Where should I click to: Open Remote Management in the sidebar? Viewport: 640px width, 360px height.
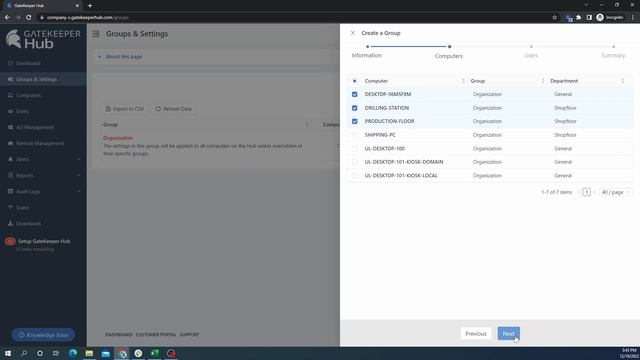coord(40,143)
